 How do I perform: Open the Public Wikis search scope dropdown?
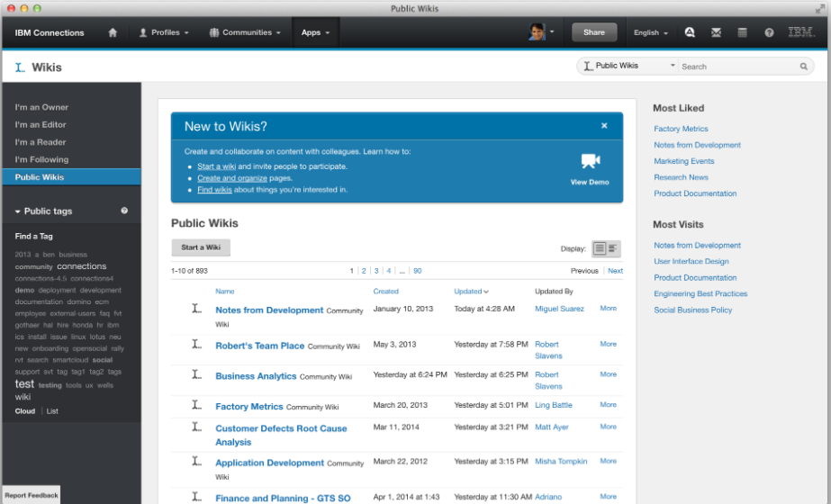click(628, 66)
